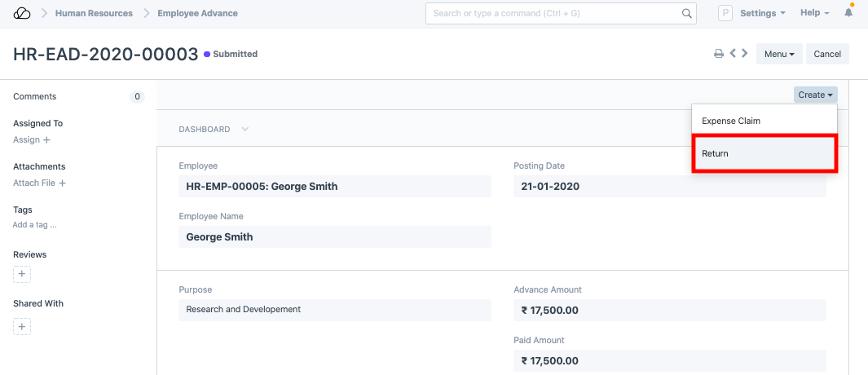Open Human Resources breadcrumb link
868x375 pixels.
(94, 14)
